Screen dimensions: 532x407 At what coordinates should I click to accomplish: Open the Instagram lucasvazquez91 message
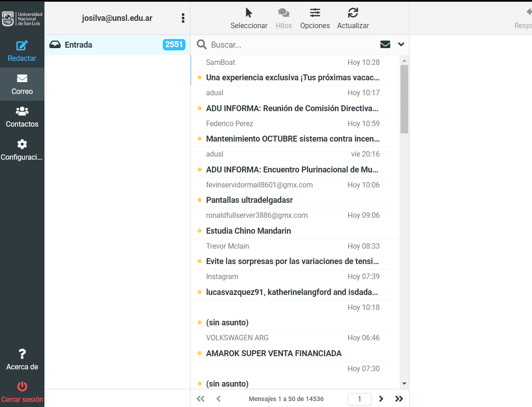click(295, 285)
